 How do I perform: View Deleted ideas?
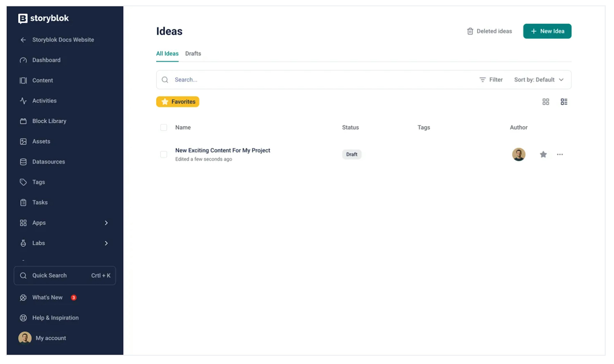[x=489, y=31]
